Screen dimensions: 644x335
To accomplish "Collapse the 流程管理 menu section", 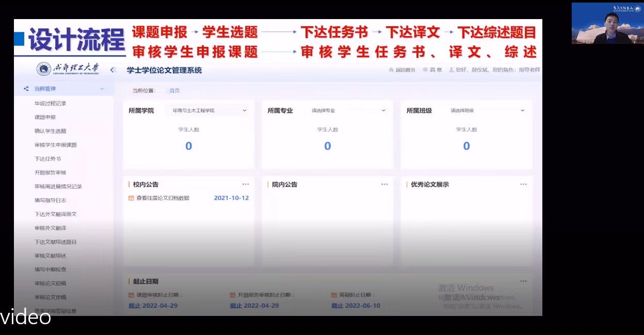I will pos(102,89).
